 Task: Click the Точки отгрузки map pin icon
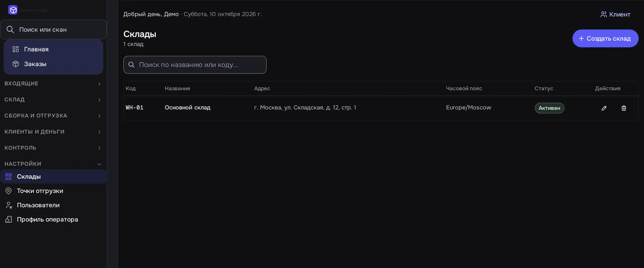(x=8, y=191)
